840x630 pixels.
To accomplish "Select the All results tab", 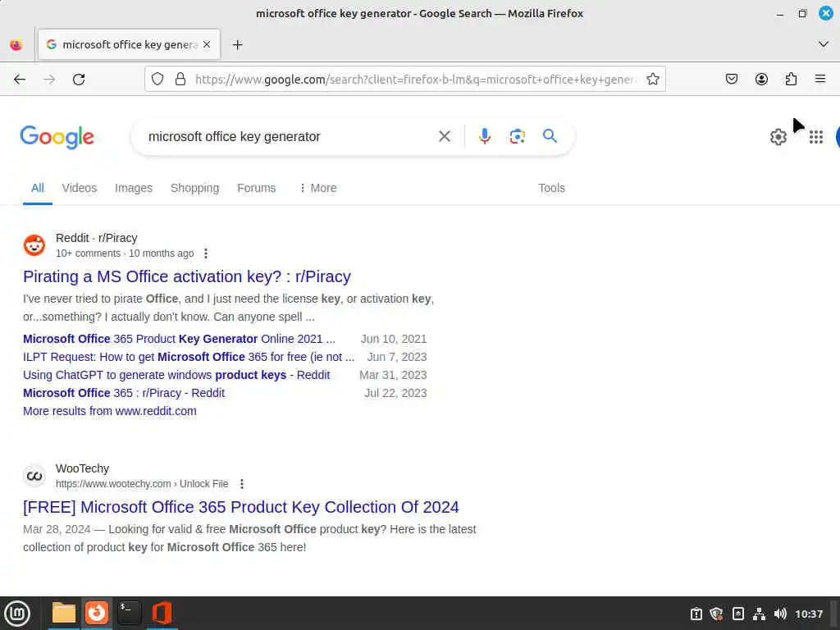I will tap(38, 188).
